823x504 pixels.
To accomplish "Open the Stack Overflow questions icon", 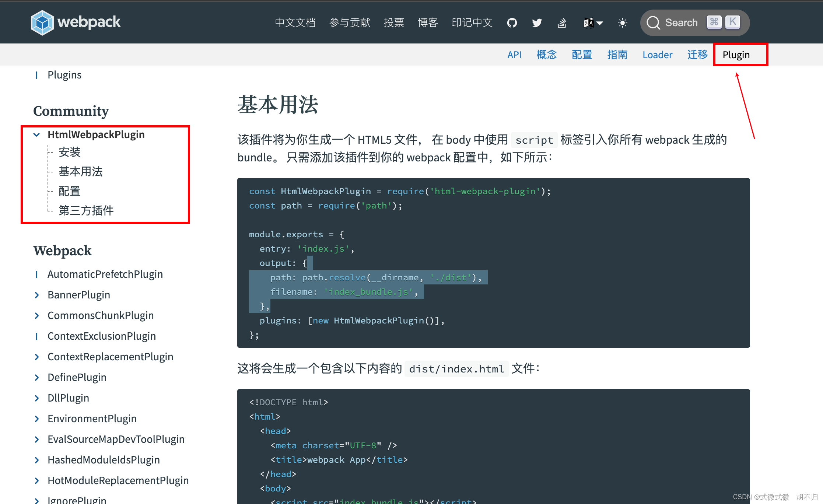I will pos(561,22).
